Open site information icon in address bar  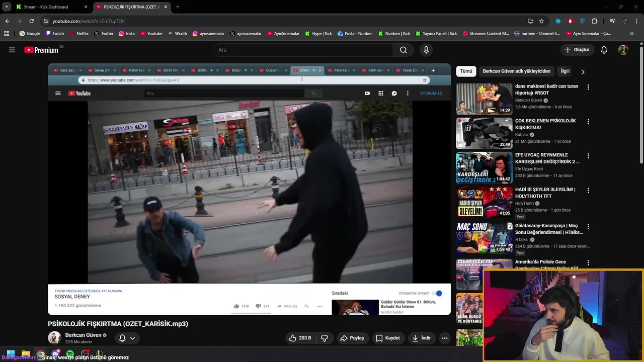click(46, 21)
